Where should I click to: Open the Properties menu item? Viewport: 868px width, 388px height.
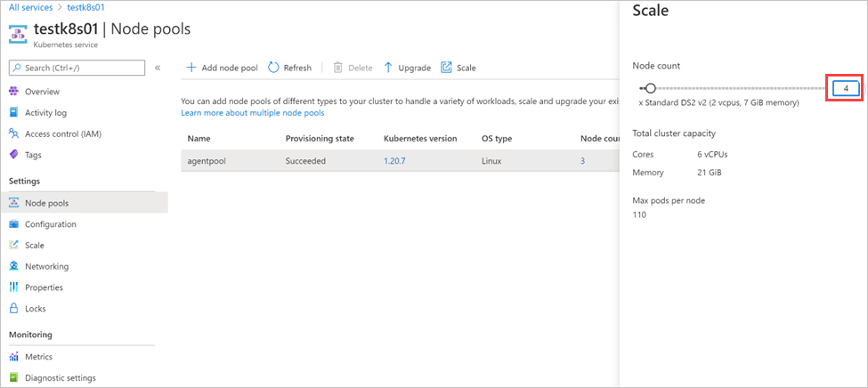pyautogui.click(x=44, y=287)
